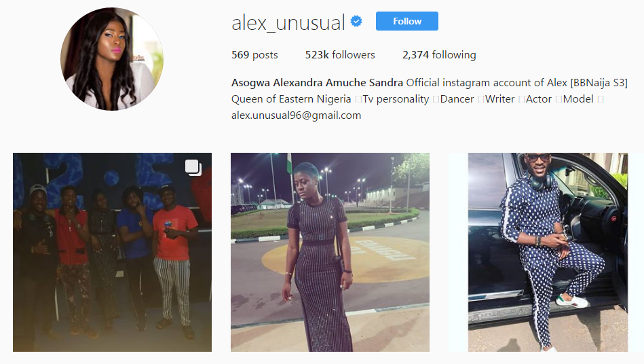Follow the alex_unusual account
This screenshot has height=364, width=644.
[407, 21]
